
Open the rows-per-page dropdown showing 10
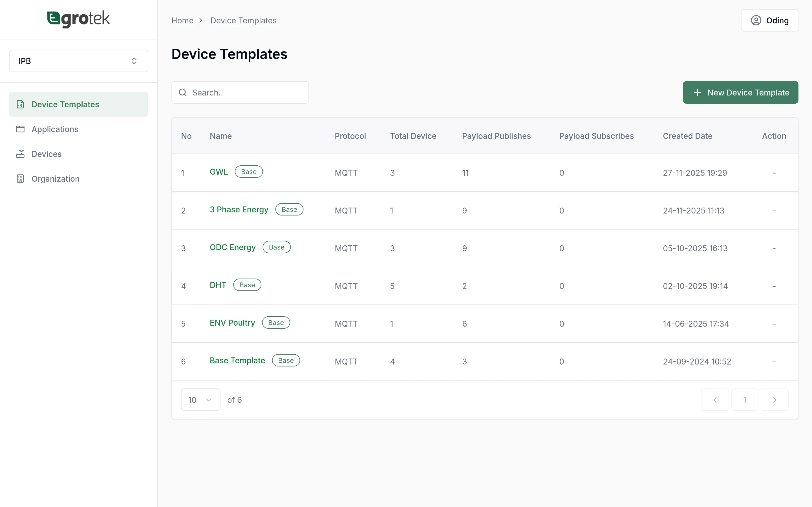200,400
